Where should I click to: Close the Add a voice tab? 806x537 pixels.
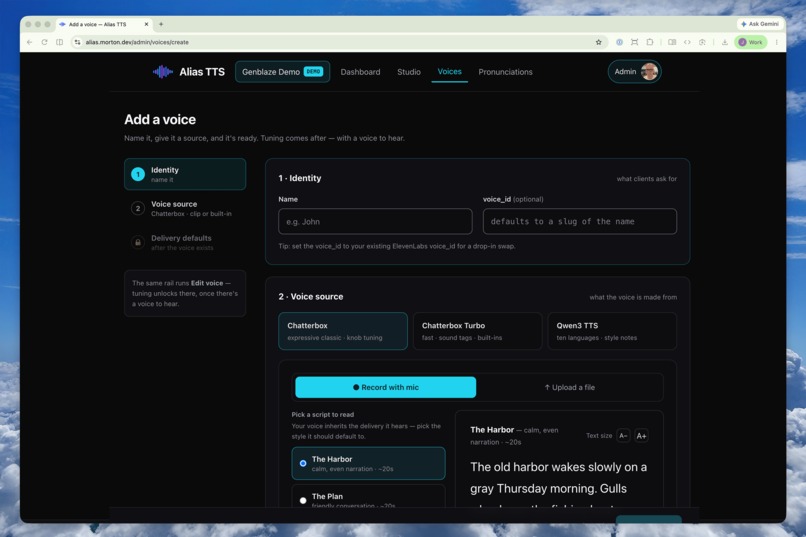point(146,24)
